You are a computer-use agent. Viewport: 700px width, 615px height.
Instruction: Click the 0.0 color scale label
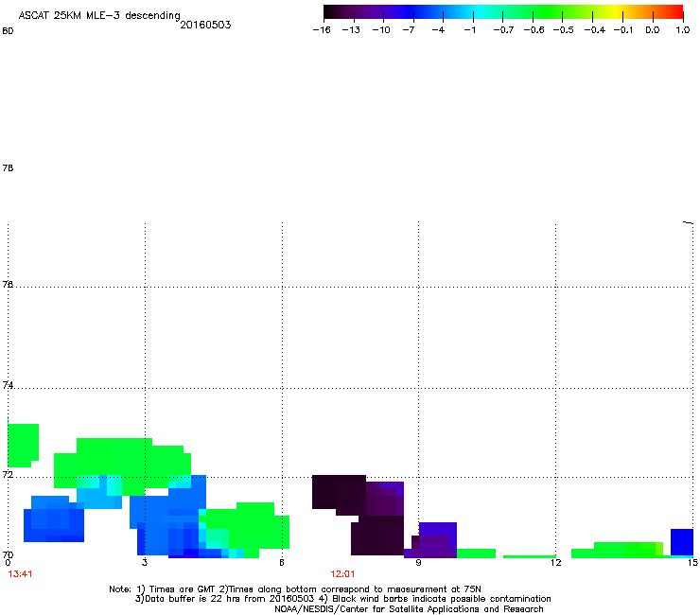653,30
